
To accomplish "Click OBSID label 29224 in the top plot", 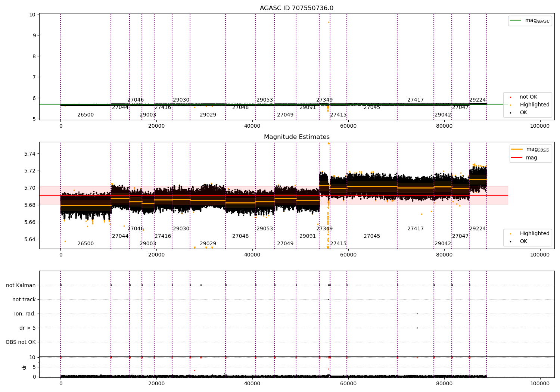I will click(x=477, y=100).
